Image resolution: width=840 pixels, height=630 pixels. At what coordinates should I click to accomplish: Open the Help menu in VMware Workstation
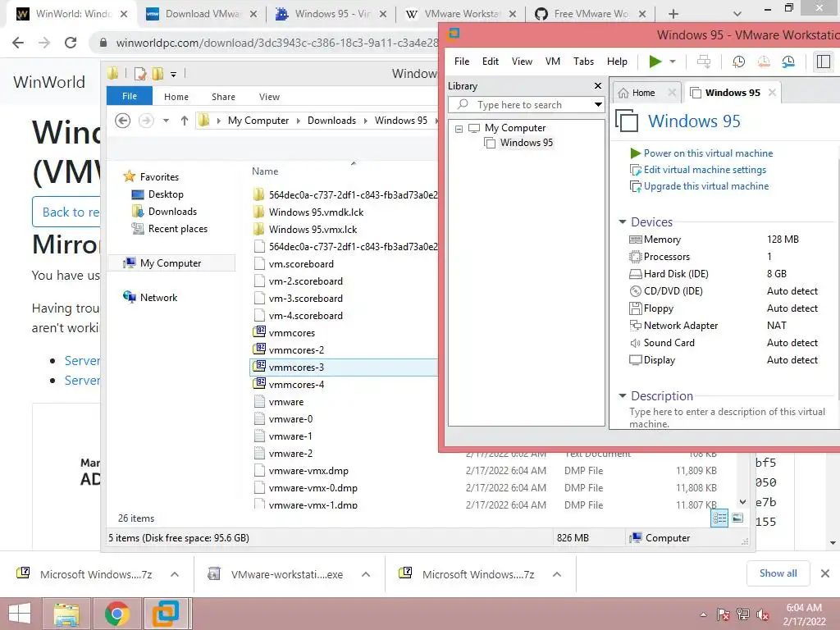pyautogui.click(x=617, y=62)
